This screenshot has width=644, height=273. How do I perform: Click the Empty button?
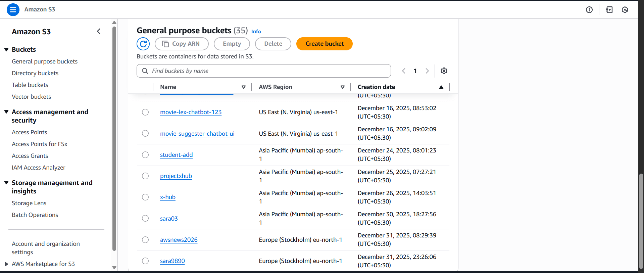(x=232, y=44)
